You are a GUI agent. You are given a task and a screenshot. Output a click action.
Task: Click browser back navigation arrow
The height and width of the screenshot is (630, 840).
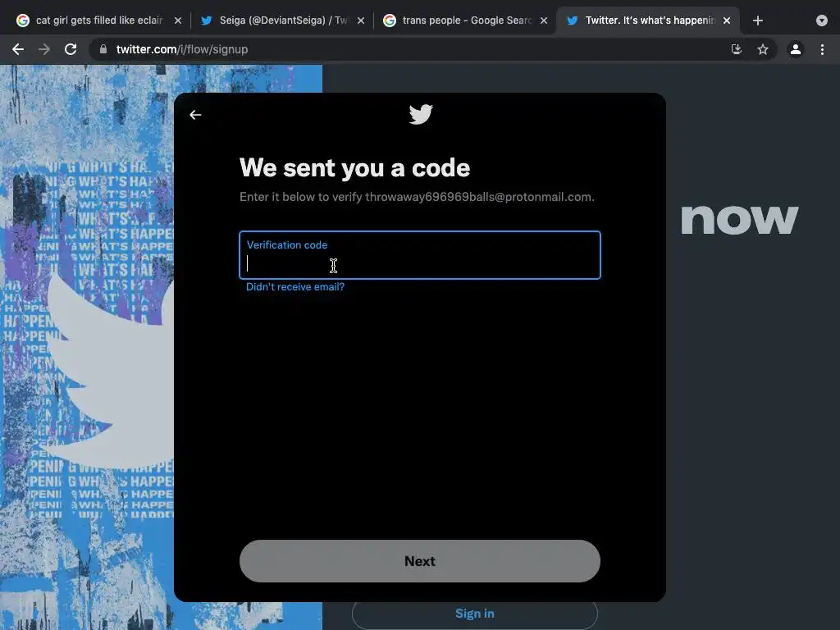[x=18, y=49]
